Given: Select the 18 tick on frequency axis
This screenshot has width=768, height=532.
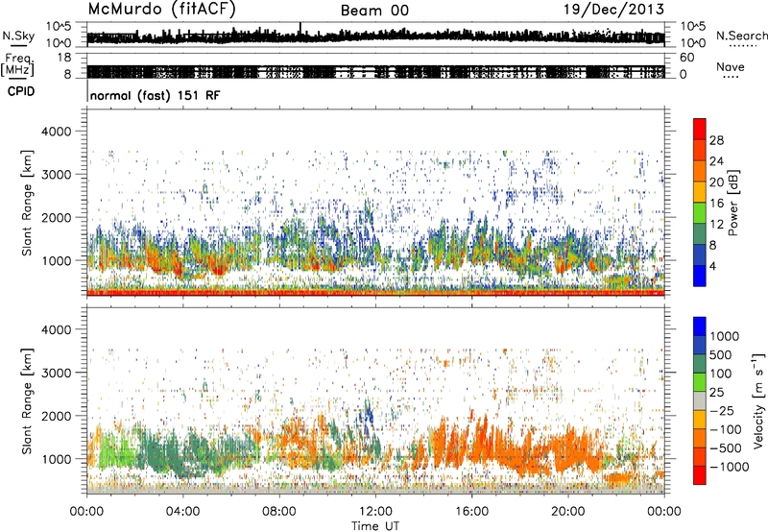Looking at the screenshot, I should pos(64,58).
